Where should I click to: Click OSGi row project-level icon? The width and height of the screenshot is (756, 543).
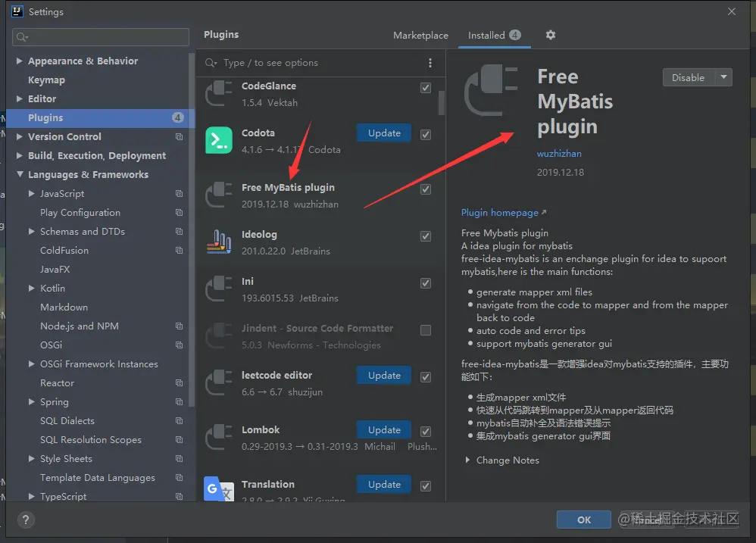179,345
